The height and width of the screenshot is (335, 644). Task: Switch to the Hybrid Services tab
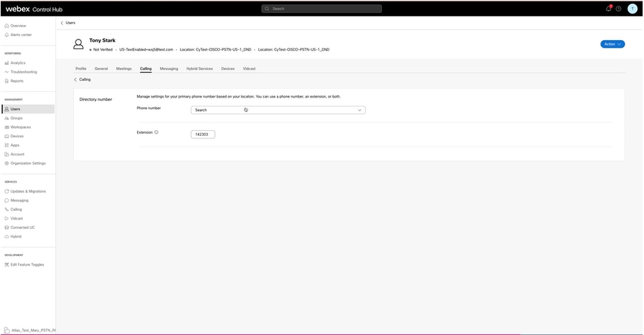coord(200,69)
